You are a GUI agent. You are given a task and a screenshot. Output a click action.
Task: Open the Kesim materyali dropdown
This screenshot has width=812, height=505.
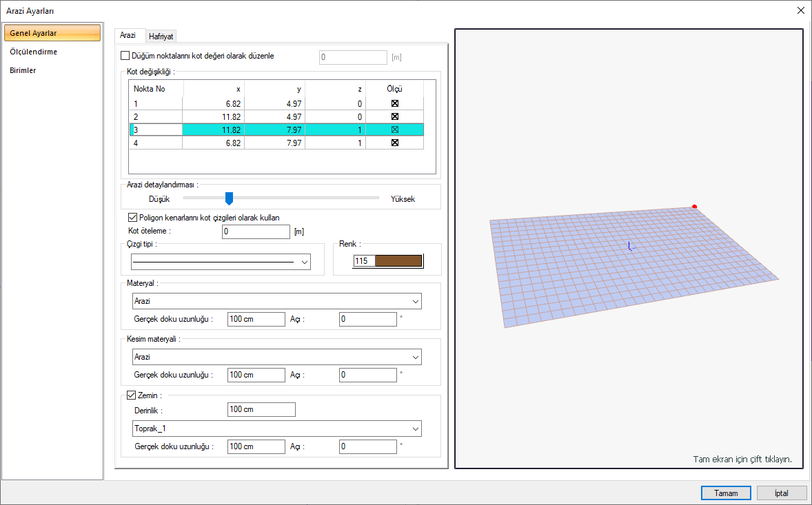415,358
